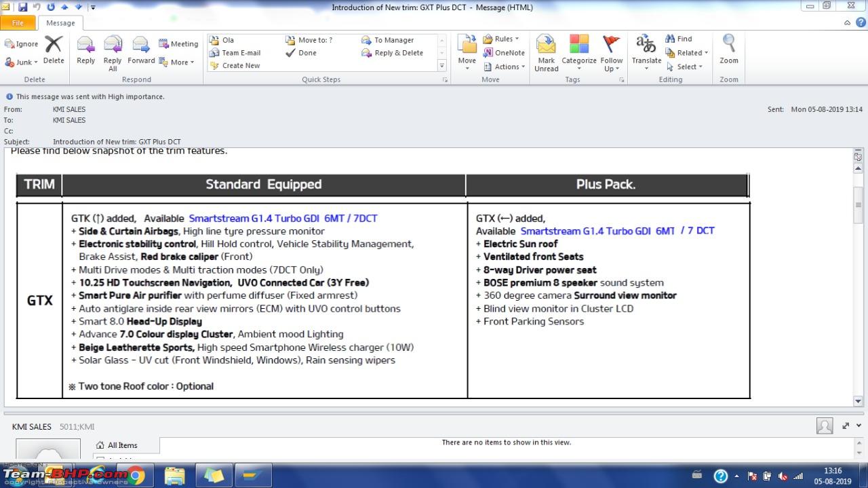Save the message using the floppy disk icon

click(x=23, y=7)
